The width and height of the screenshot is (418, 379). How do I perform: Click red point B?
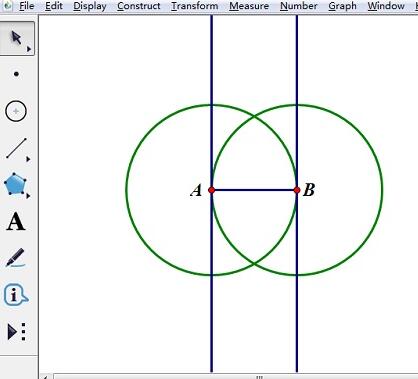point(297,190)
